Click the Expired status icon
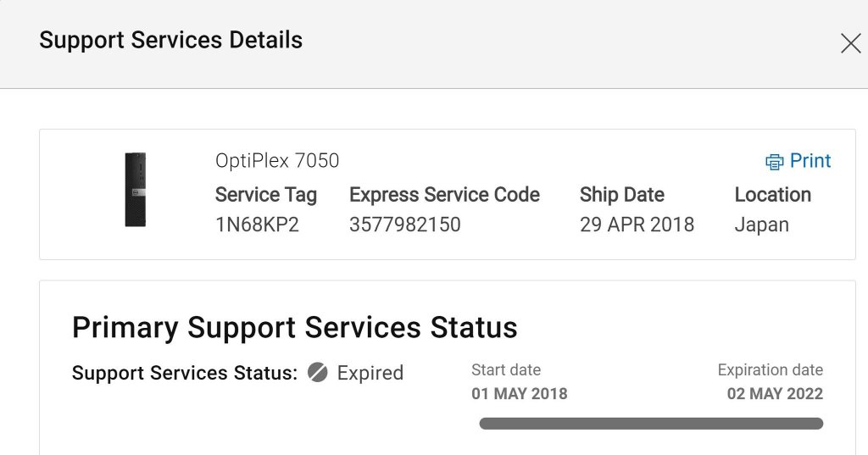This screenshot has height=455, width=868. 318,373
